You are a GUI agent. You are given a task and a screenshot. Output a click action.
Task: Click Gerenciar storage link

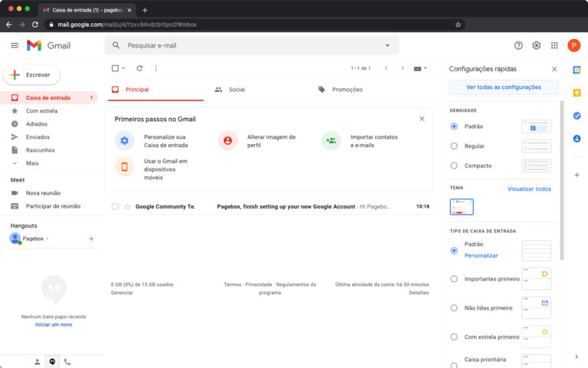(x=122, y=293)
